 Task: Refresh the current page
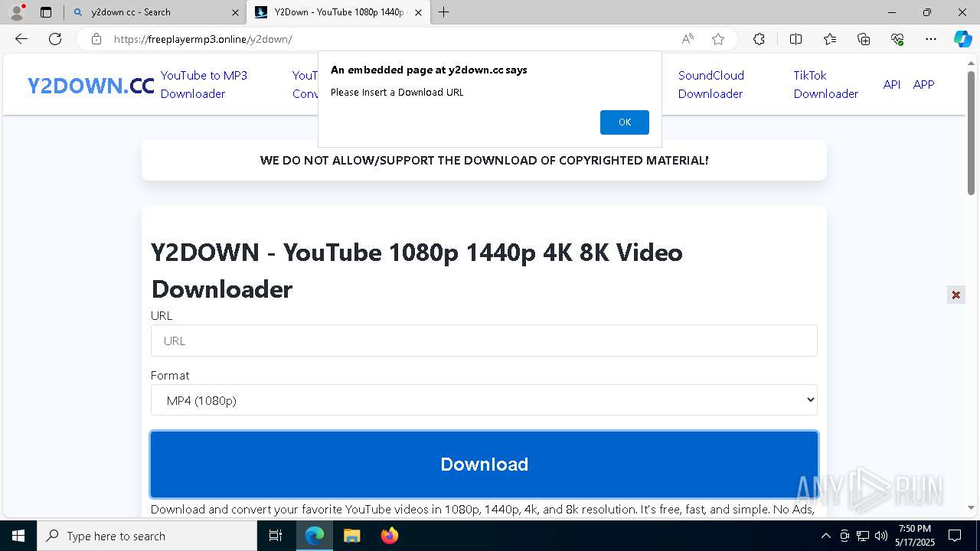point(55,39)
